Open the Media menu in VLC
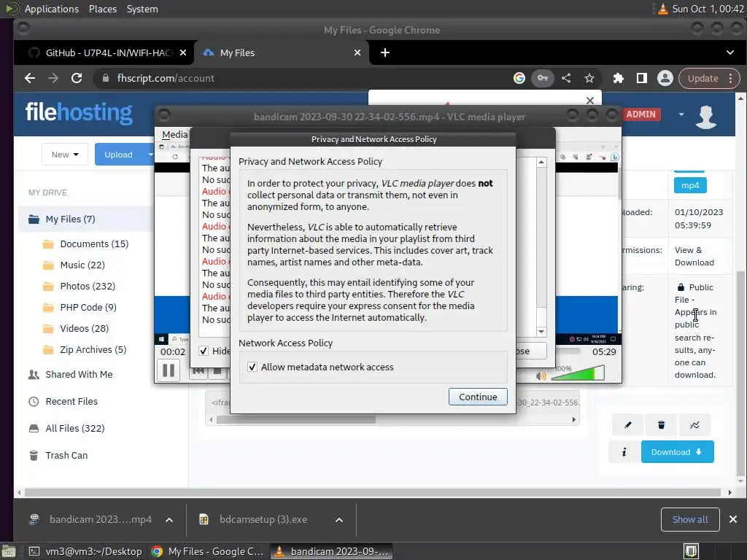 click(x=174, y=134)
